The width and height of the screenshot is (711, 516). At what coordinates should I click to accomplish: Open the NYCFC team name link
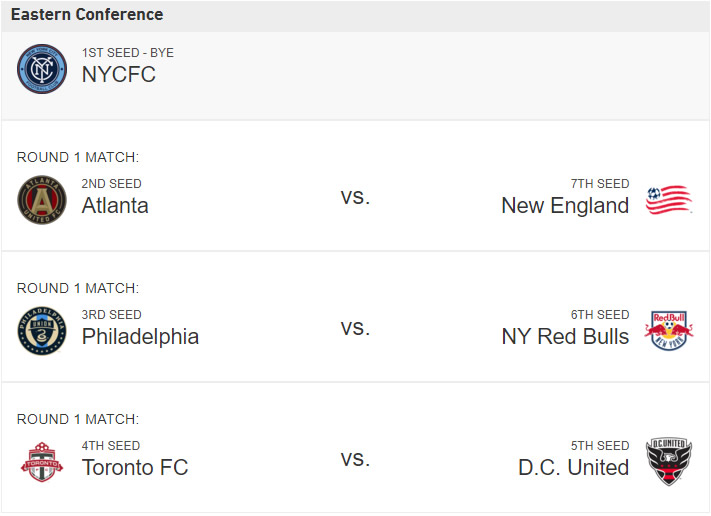[119, 75]
